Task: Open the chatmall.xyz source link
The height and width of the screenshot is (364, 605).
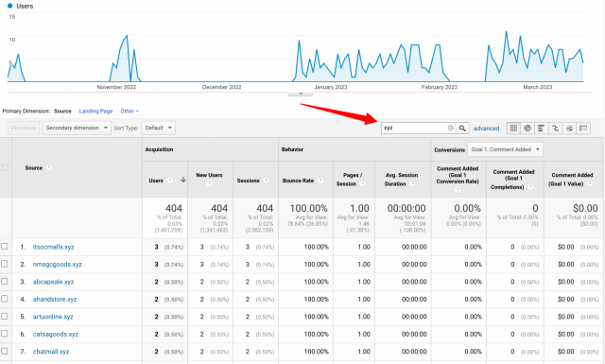Action: 51,352
